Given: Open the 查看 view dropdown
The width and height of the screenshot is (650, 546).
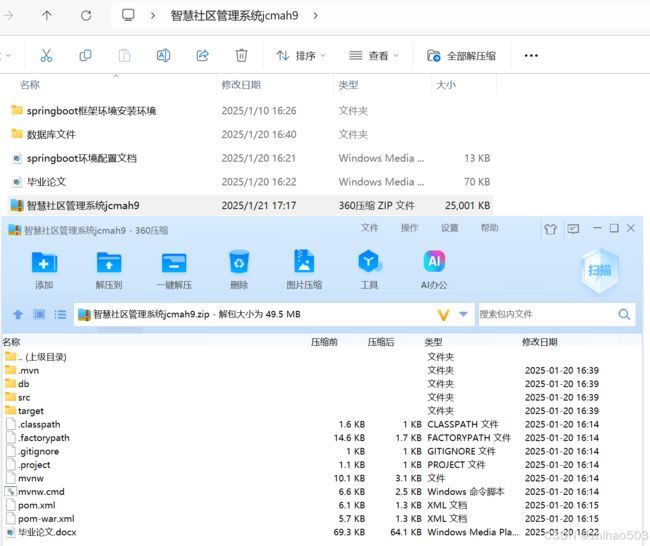Looking at the screenshot, I should [x=373, y=56].
